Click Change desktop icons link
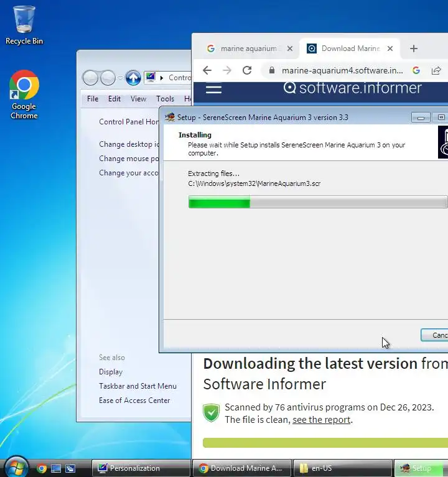Viewport: 448px width, 477px height. [x=129, y=144]
